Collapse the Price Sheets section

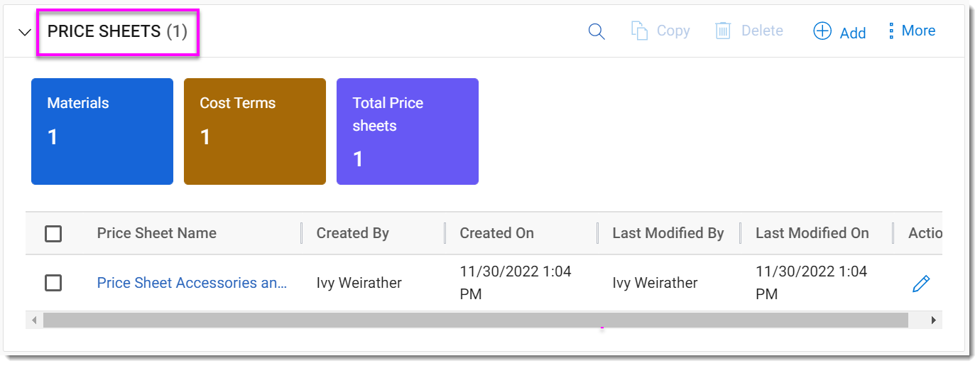[25, 33]
